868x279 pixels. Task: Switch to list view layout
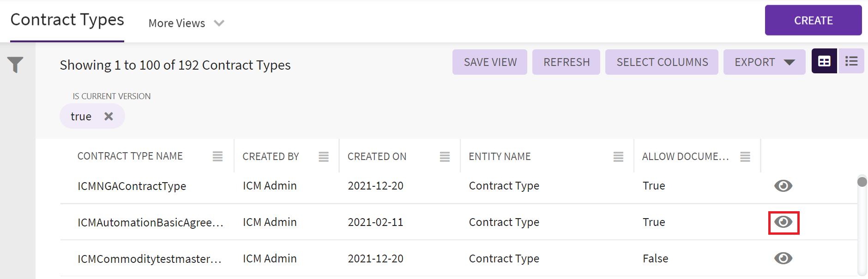851,61
